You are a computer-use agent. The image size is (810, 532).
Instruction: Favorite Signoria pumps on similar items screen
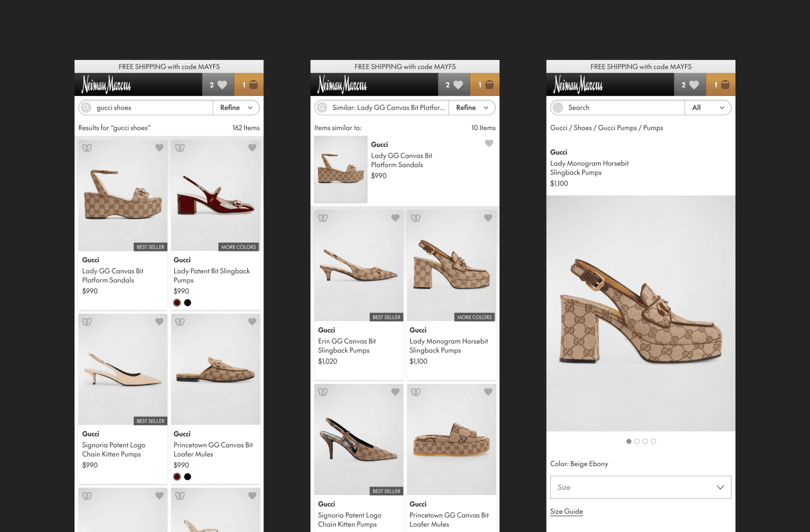[x=395, y=392]
